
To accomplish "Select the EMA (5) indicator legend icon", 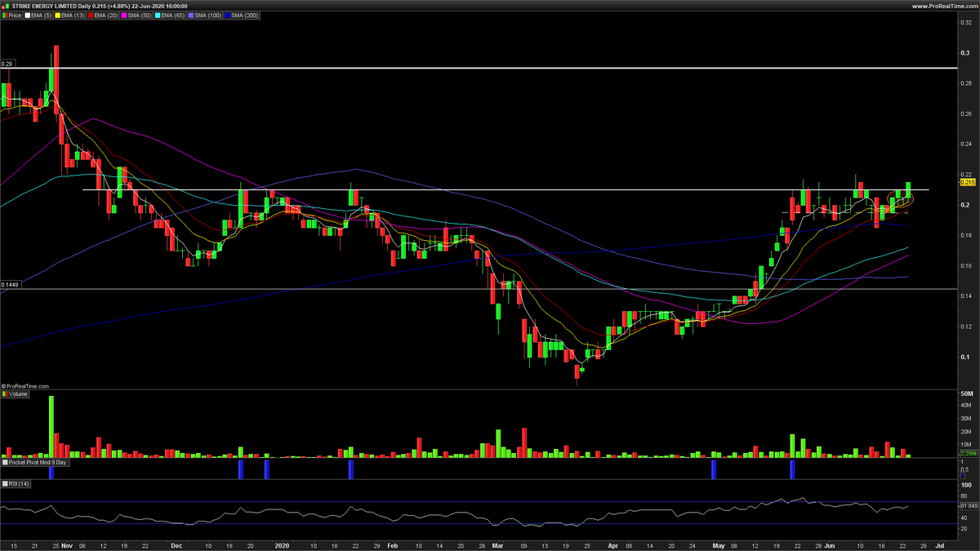I will pos(27,16).
